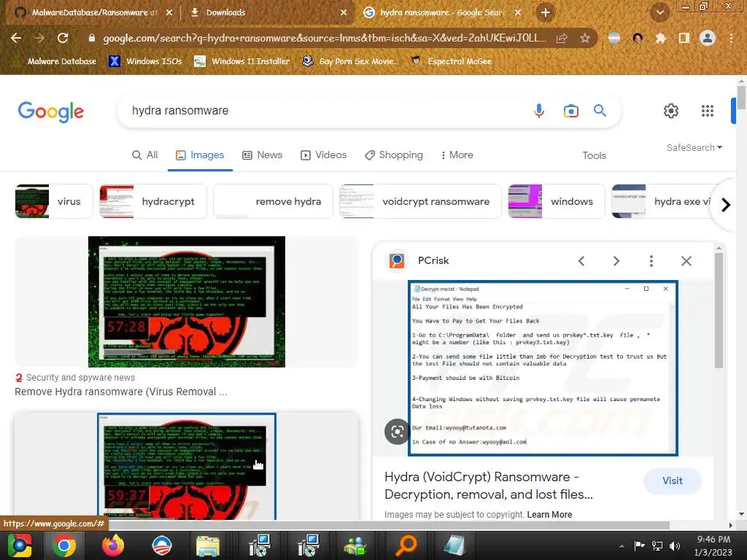This screenshot has width=747, height=560.
Task: Open the Windows 11 Installer bookmark
Action: pyautogui.click(x=242, y=61)
